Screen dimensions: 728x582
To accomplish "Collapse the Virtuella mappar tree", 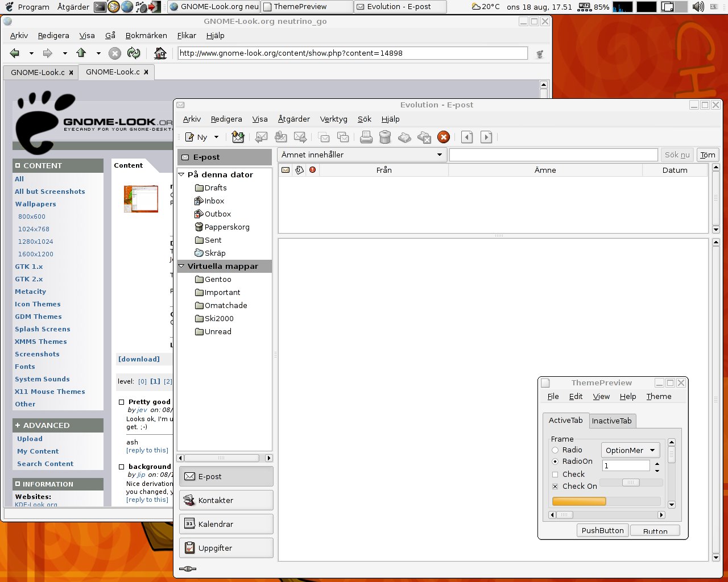I will tap(181, 266).
